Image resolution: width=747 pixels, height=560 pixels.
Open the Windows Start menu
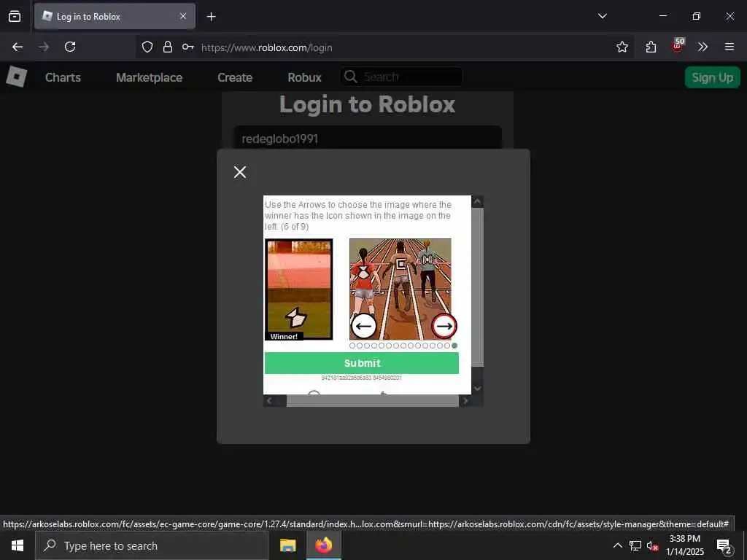tap(18, 545)
